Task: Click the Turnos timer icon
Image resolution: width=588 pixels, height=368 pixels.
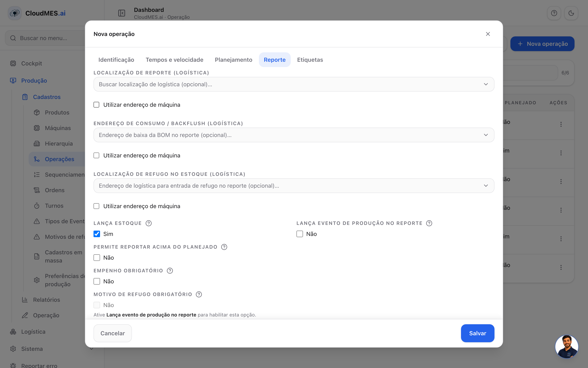Action: point(37,206)
